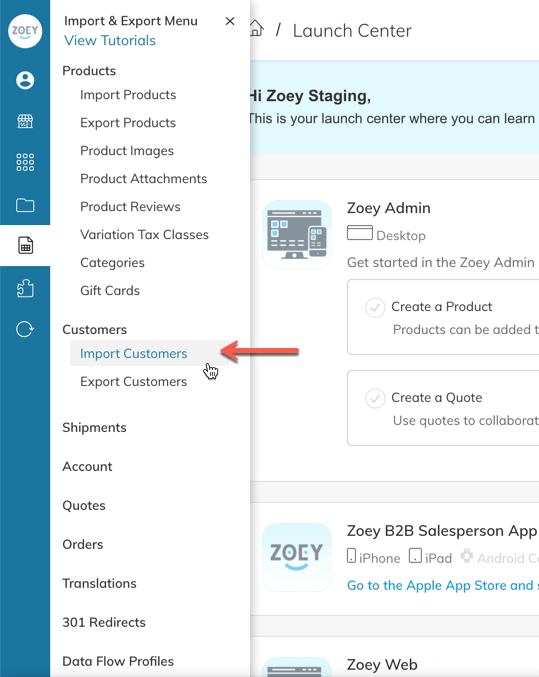Toggle the Create a Product checkmark
Viewport: 539px width, 677px height.
[375, 307]
